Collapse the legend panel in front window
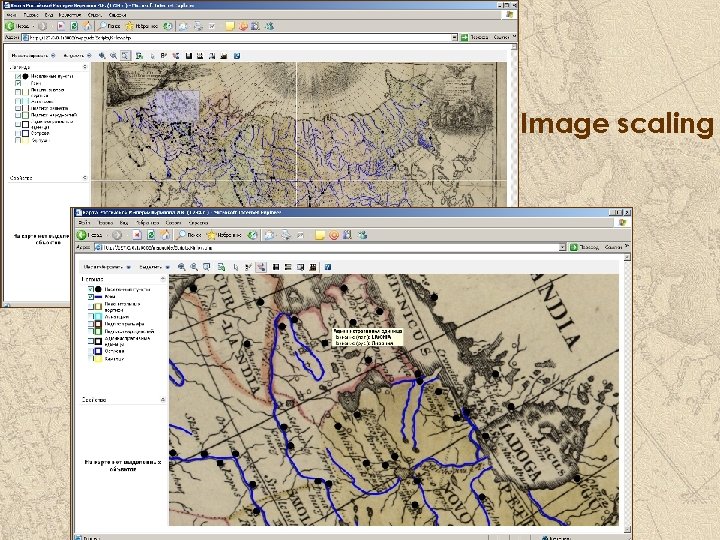 (162, 279)
